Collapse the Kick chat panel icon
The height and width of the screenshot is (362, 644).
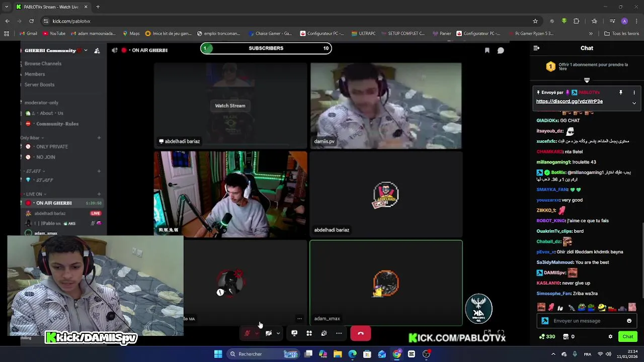pyautogui.click(x=536, y=48)
